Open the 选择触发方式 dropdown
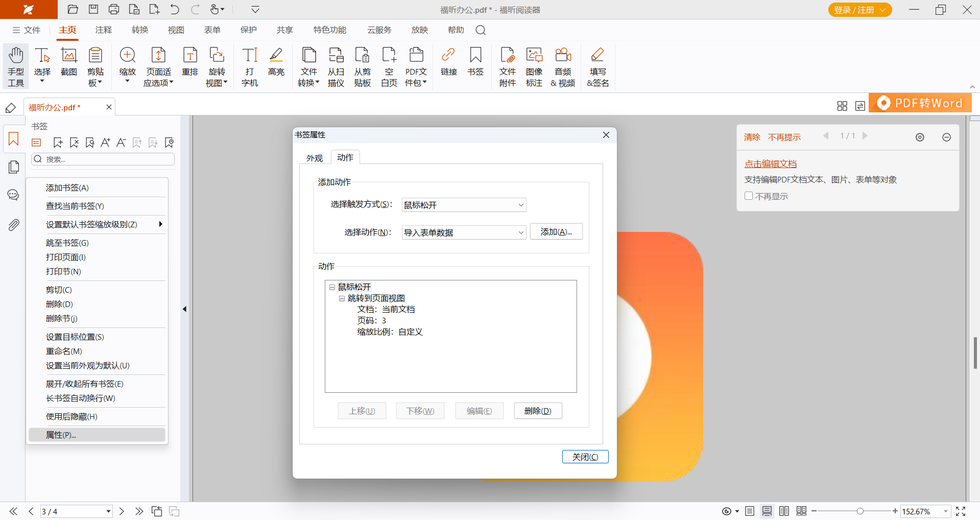This screenshot has height=520, width=980. point(520,205)
